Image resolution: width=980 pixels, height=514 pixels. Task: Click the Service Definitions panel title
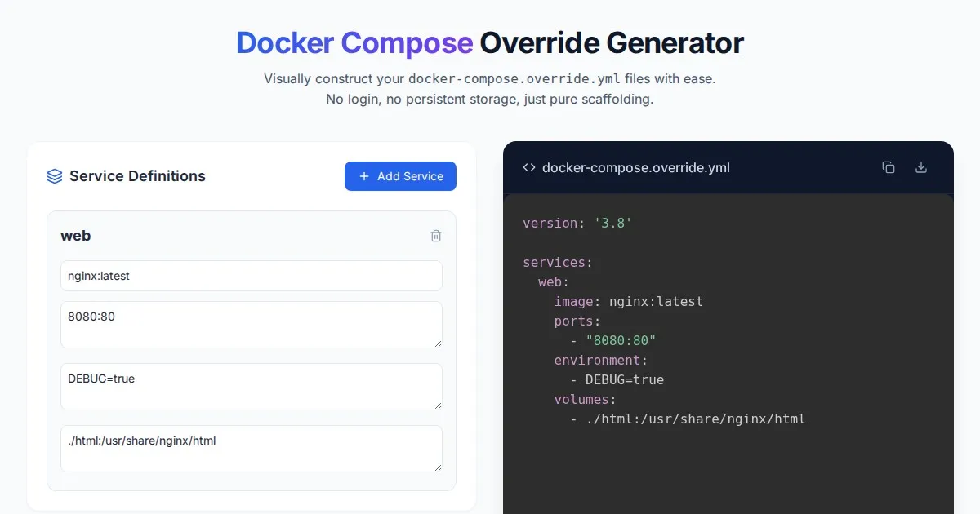pyautogui.click(x=137, y=176)
